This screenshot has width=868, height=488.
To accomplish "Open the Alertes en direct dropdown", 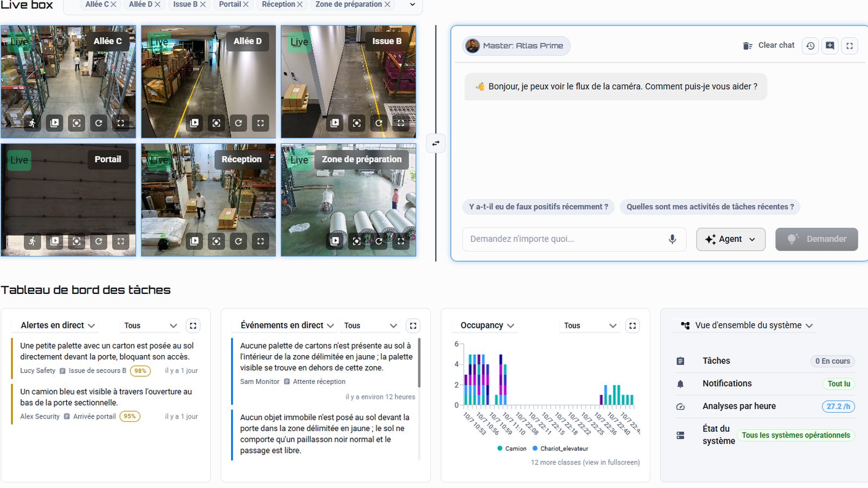I will (x=58, y=325).
